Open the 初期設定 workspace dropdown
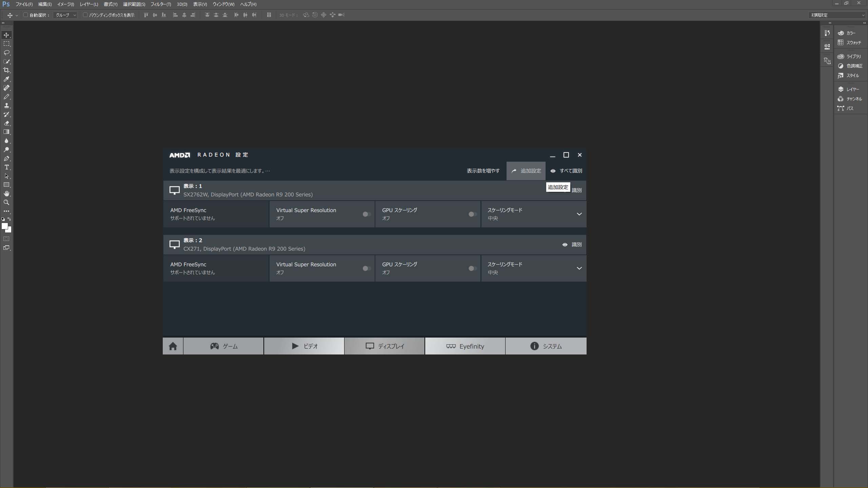The image size is (868, 488). [837, 15]
